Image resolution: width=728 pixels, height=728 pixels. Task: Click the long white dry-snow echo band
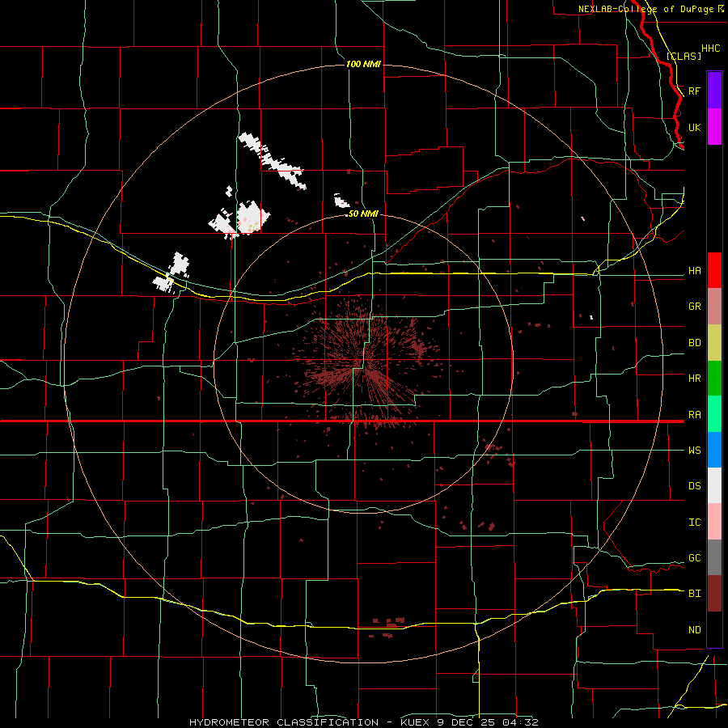click(273, 161)
